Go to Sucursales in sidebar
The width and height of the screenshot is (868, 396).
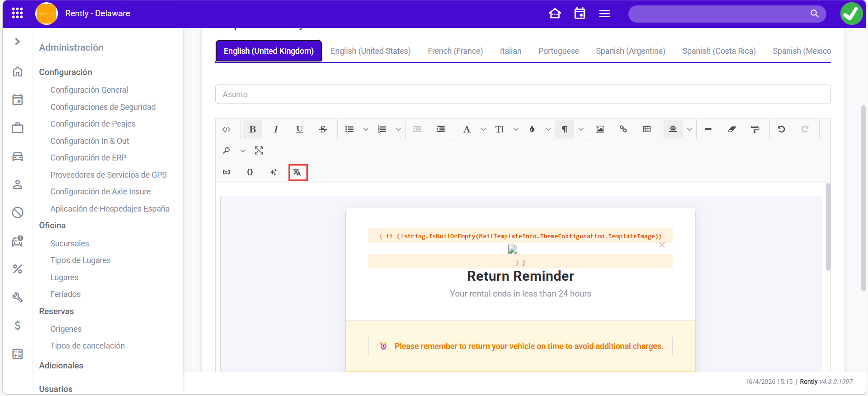point(70,243)
